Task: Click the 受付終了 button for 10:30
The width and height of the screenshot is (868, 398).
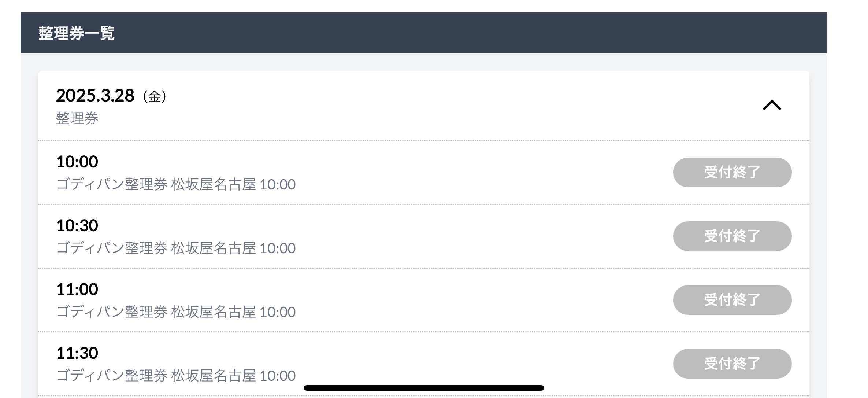Action: pos(732,236)
